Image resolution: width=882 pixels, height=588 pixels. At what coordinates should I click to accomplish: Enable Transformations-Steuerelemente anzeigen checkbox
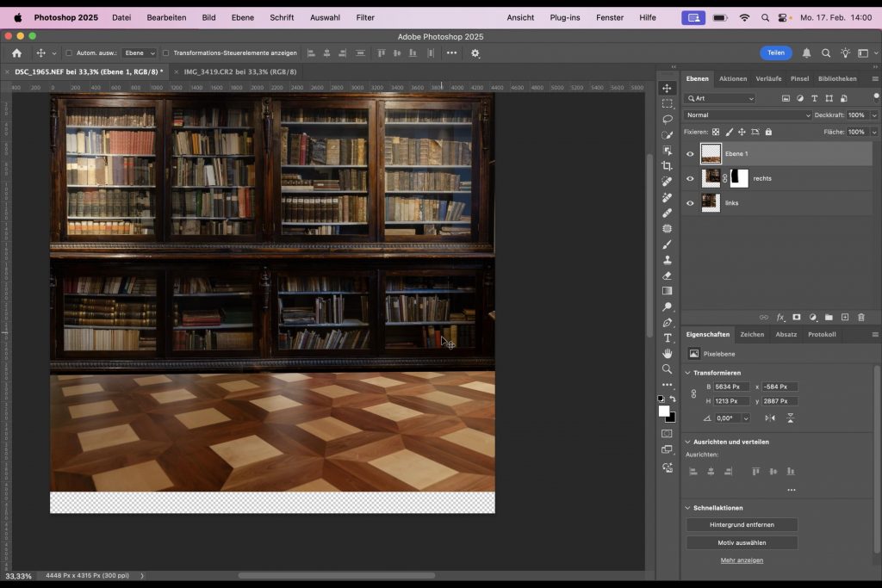pyautogui.click(x=166, y=53)
